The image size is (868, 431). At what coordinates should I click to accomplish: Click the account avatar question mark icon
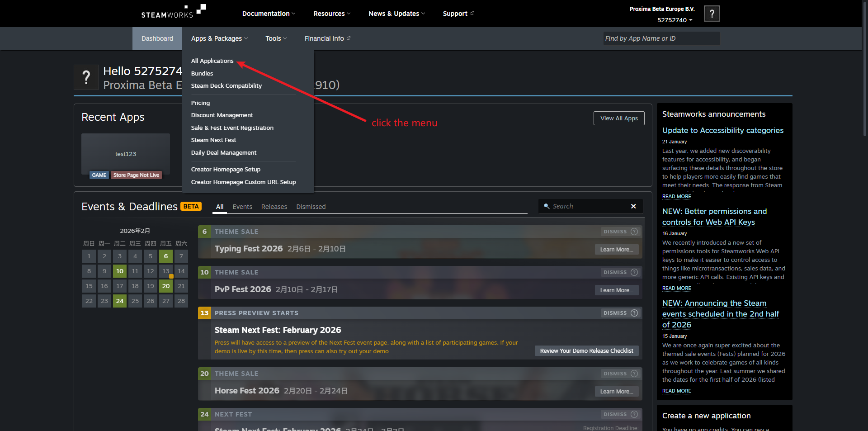[712, 14]
